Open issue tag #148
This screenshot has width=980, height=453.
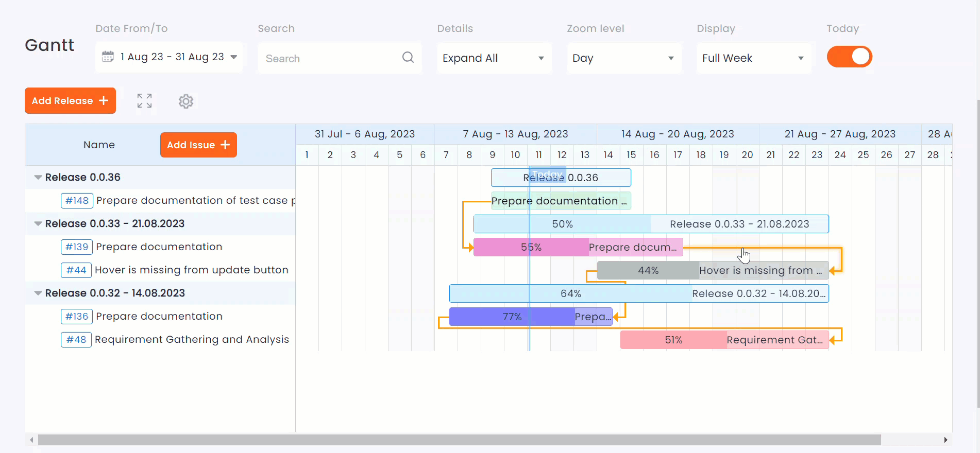tap(77, 201)
